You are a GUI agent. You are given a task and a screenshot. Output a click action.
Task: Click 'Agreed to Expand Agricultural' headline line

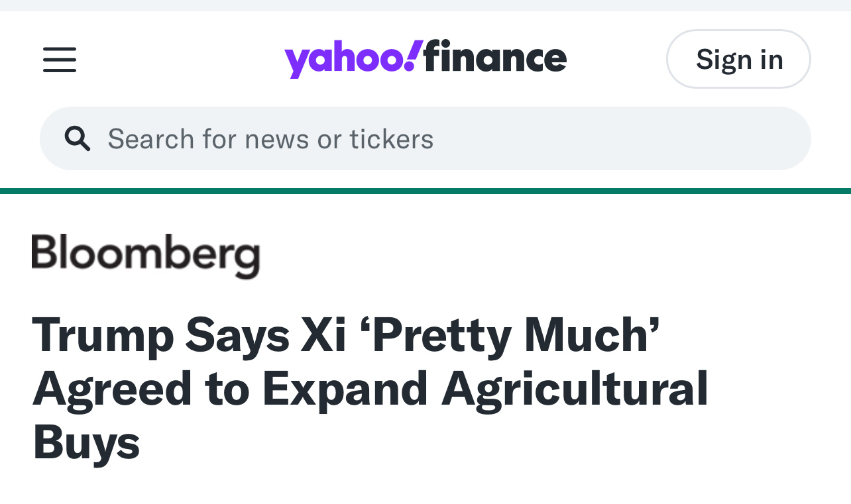(x=370, y=388)
